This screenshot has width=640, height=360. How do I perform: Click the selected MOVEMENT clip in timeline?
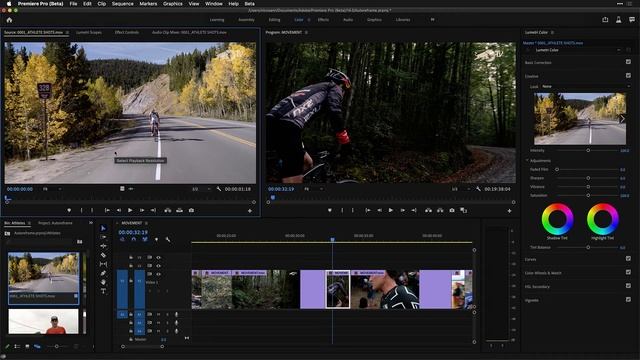[338, 289]
